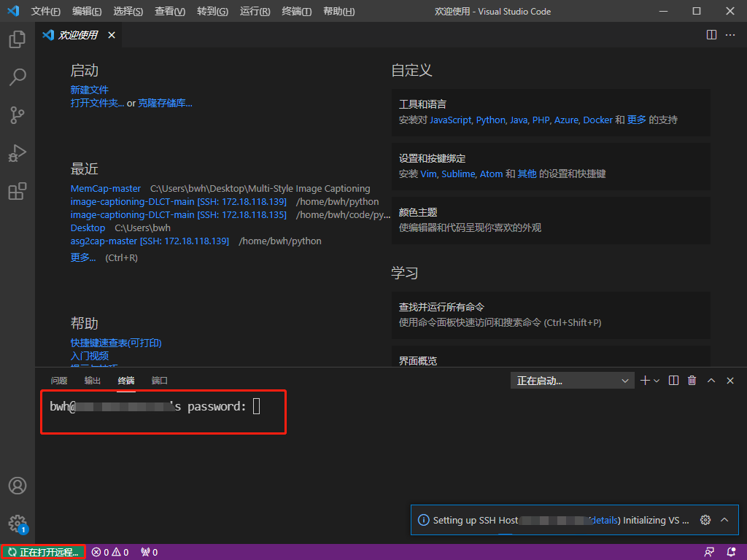
Task: Open the 编辑(E) menu
Action: (x=87, y=12)
